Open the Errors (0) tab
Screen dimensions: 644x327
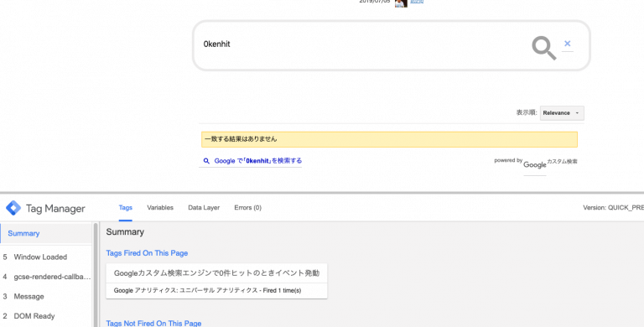[247, 208]
